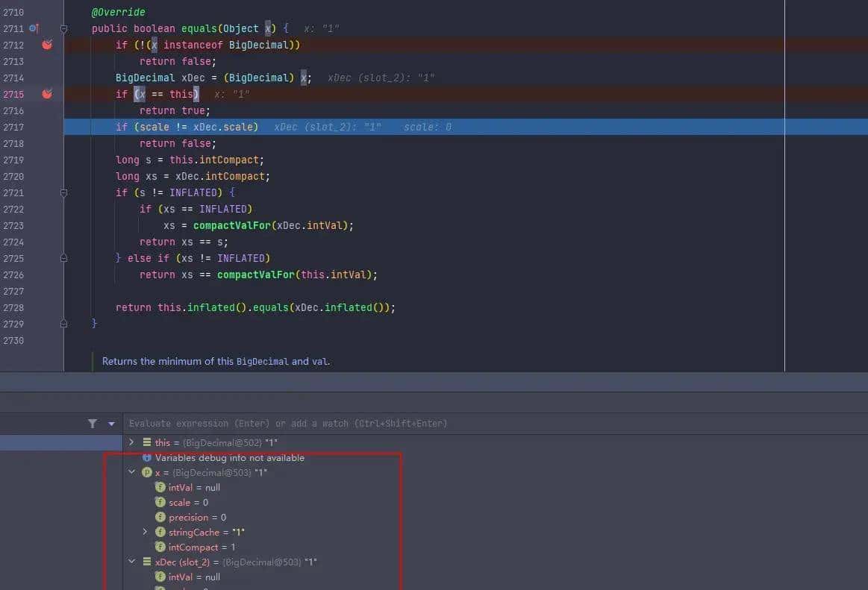868x590 pixels.
Task: Expand the 'this' BigDecimal@502 variable
Action: 131,442
